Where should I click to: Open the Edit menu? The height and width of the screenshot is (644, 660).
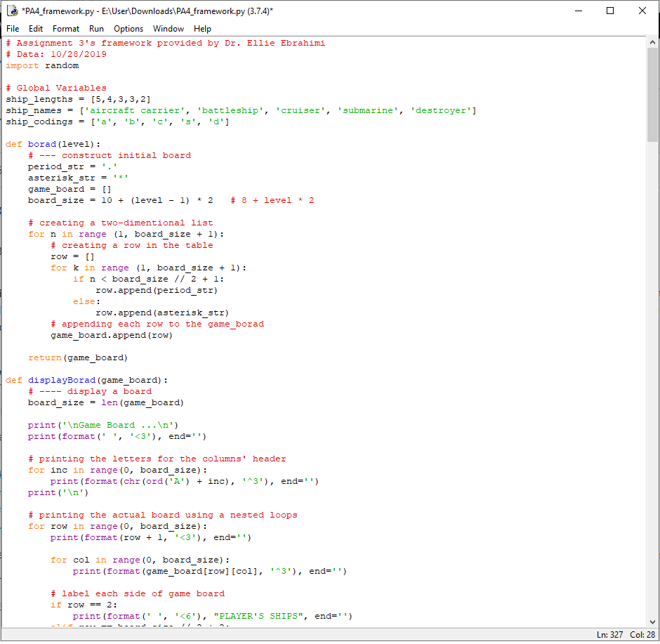(x=35, y=29)
